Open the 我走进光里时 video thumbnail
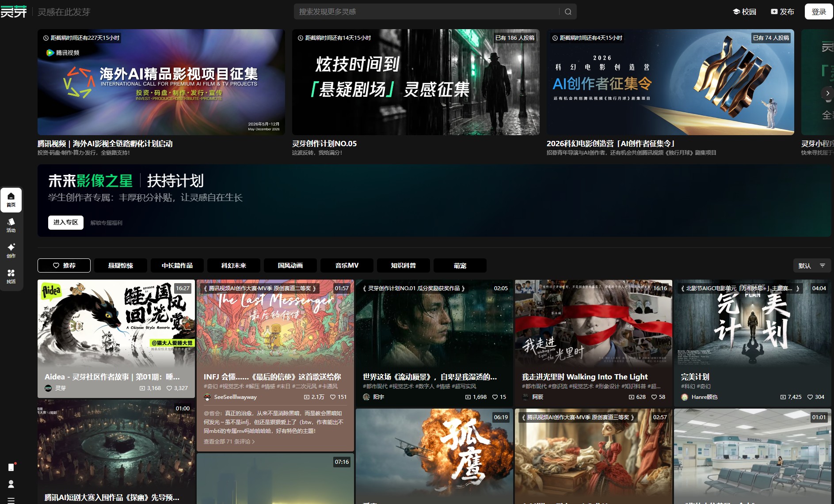The width and height of the screenshot is (834, 504). pos(594,323)
